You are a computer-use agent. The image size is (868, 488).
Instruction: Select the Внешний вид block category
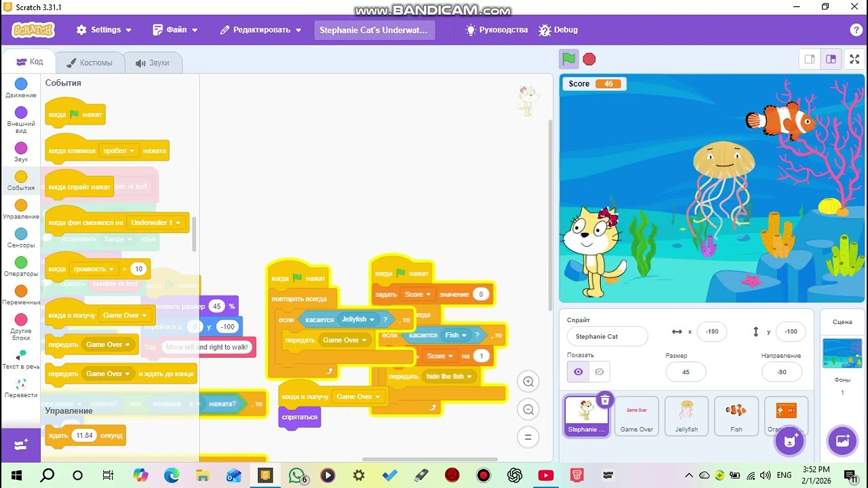(21, 119)
